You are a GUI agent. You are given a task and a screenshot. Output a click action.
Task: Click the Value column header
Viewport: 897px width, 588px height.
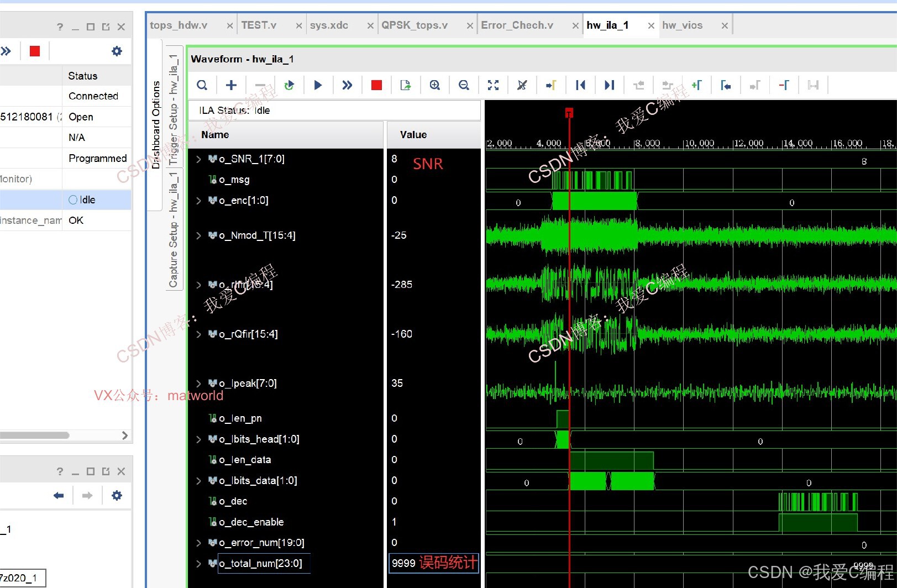coord(433,135)
